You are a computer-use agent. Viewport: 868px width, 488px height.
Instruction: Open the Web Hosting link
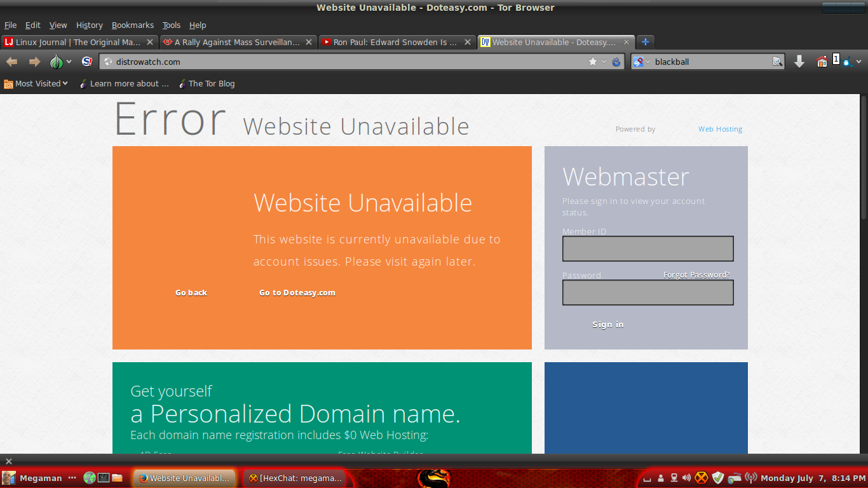(720, 129)
